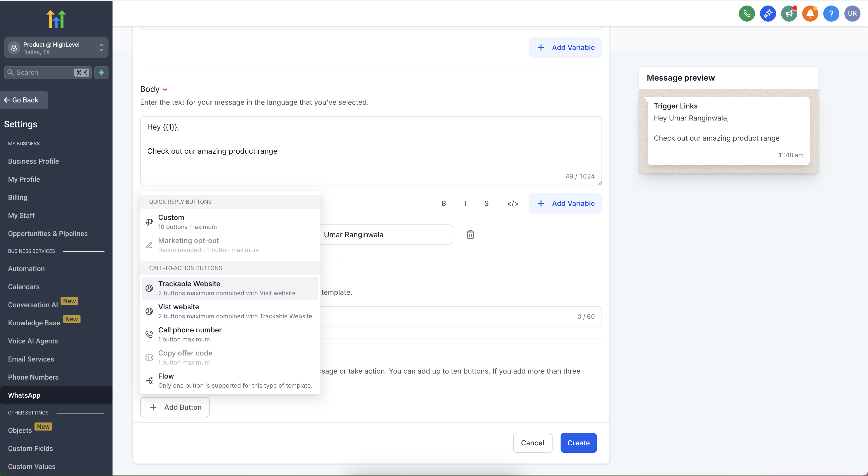This screenshot has height=476, width=868.
Task: Click the help question mark icon
Action: click(x=831, y=14)
